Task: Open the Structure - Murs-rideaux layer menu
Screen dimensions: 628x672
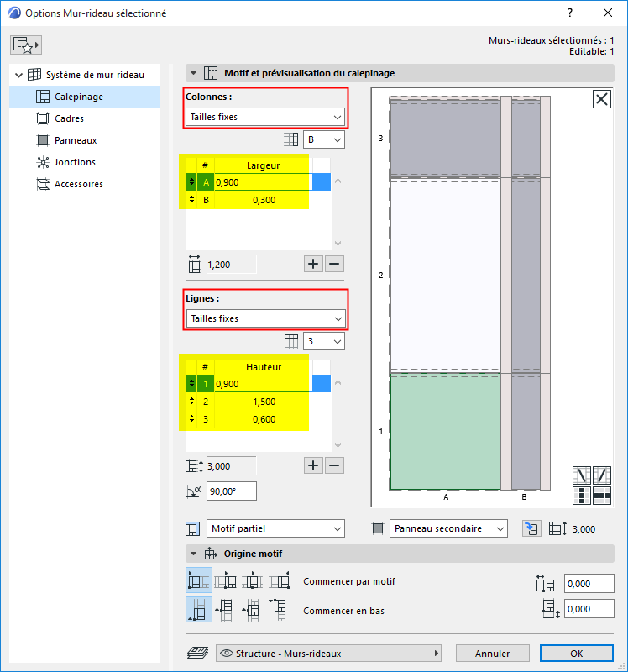Action: pyautogui.click(x=328, y=654)
